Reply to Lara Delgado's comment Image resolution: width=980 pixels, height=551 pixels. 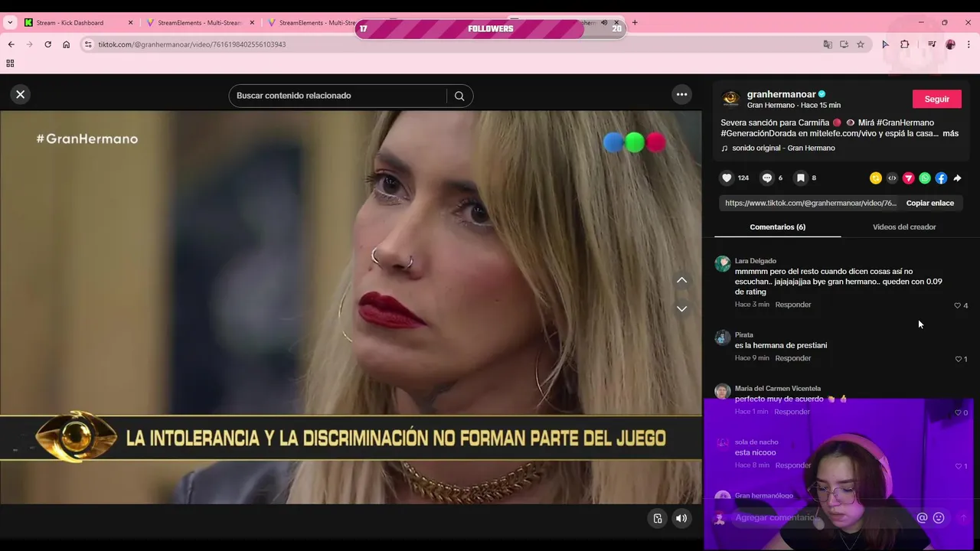coord(792,305)
